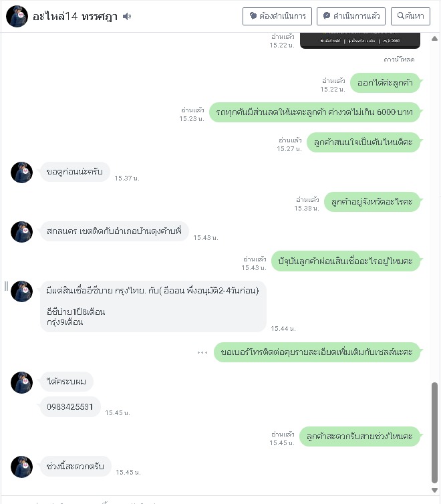Open the three-dots menu beside pending message
The width and height of the screenshot is (441, 504).
click(202, 353)
